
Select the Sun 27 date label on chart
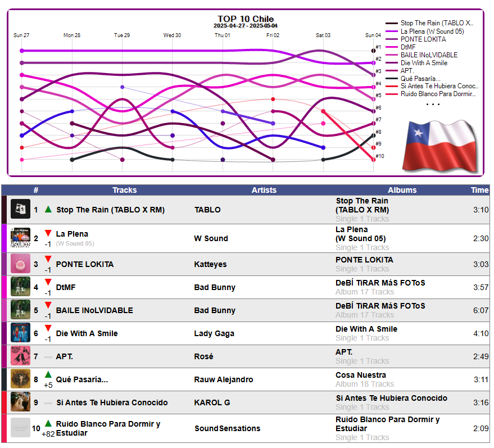point(21,35)
